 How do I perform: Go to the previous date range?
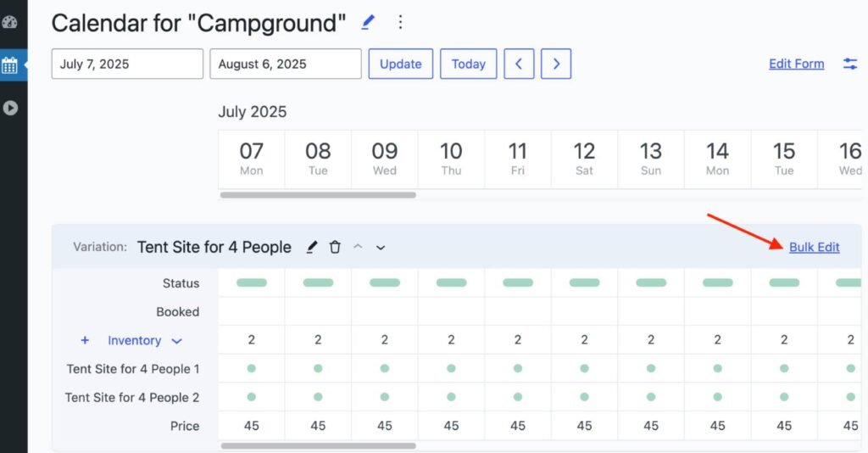pyautogui.click(x=519, y=64)
